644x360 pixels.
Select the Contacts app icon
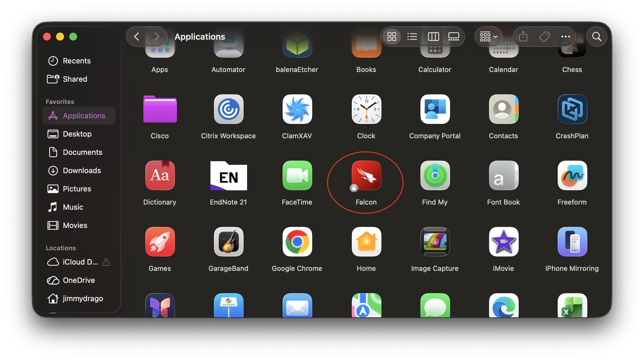pyautogui.click(x=504, y=109)
